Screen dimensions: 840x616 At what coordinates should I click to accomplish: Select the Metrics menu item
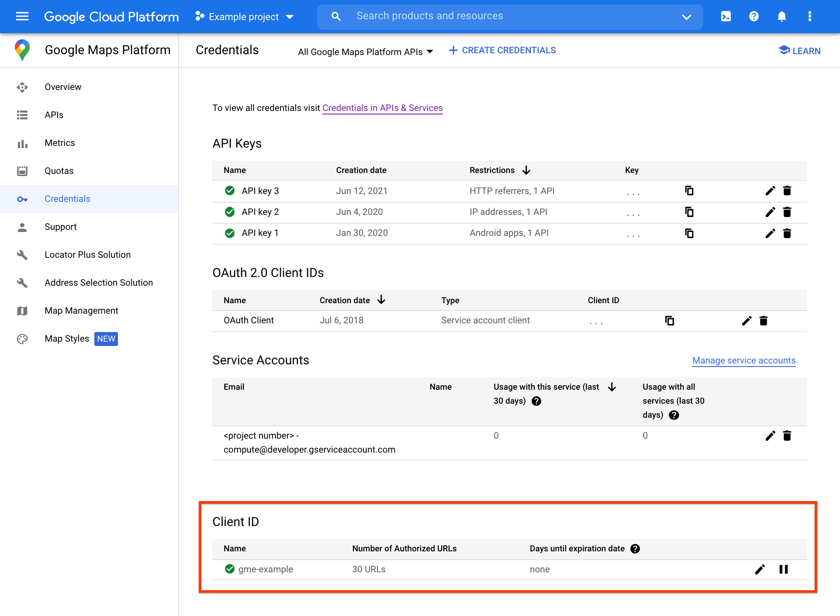coord(59,143)
